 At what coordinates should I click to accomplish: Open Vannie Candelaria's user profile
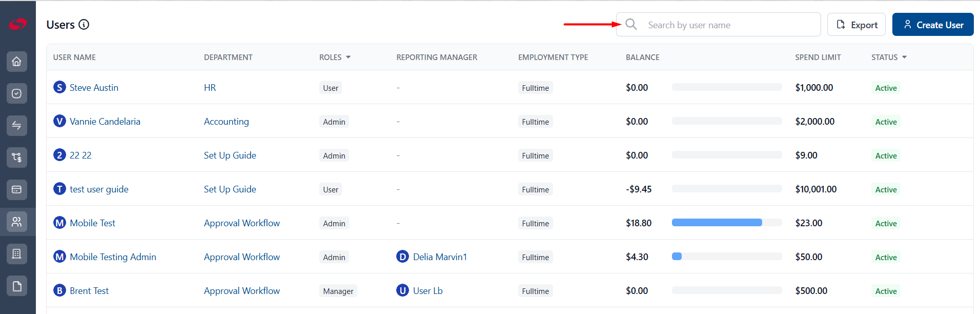tap(105, 122)
